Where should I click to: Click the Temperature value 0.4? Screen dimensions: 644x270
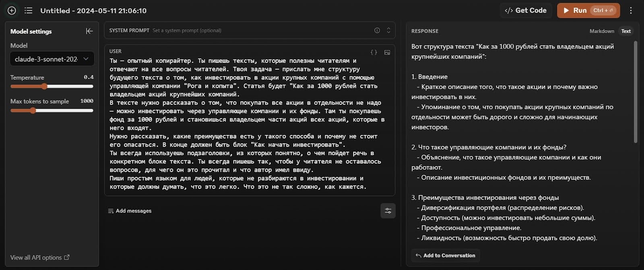tap(89, 77)
